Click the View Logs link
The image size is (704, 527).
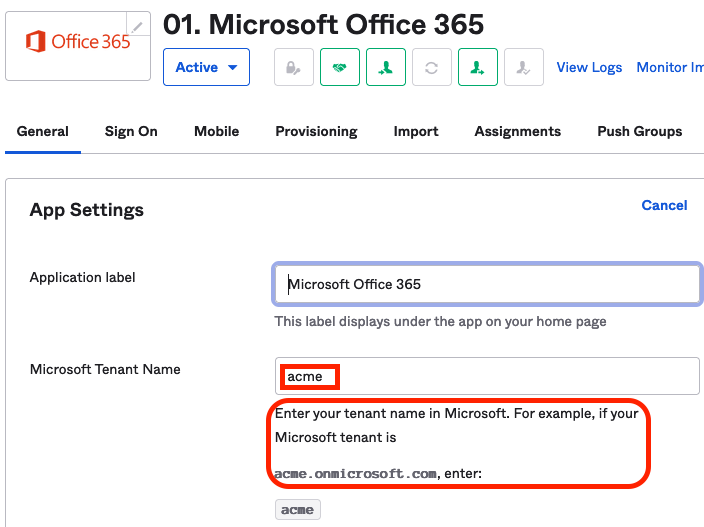(x=589, y=68)
